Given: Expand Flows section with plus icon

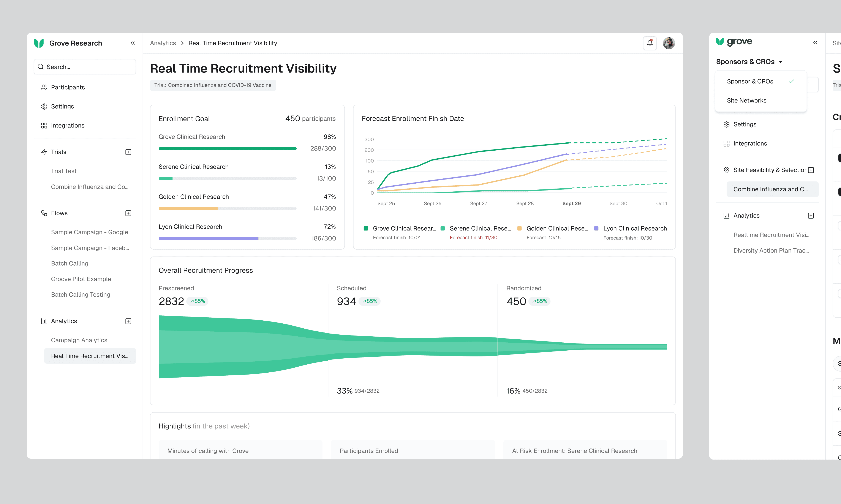Looking at the screenshot, I should point(128,213).
